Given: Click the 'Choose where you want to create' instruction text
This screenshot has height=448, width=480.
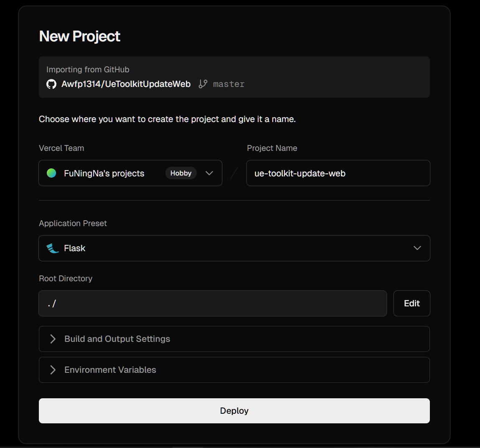Looking at the screenshot, I should 167,119.
